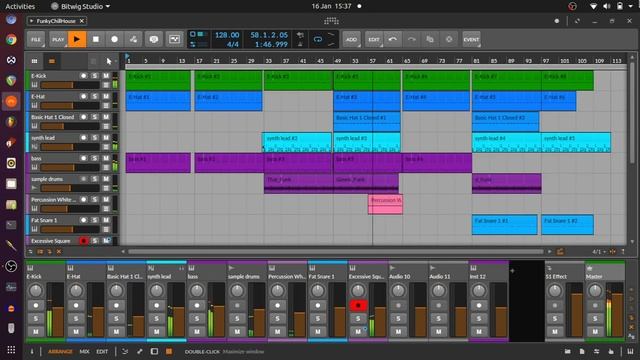Mute the E-Kick track in arranger
The image size is (640, 360).
pyautogui.click(x=106, y=76)
